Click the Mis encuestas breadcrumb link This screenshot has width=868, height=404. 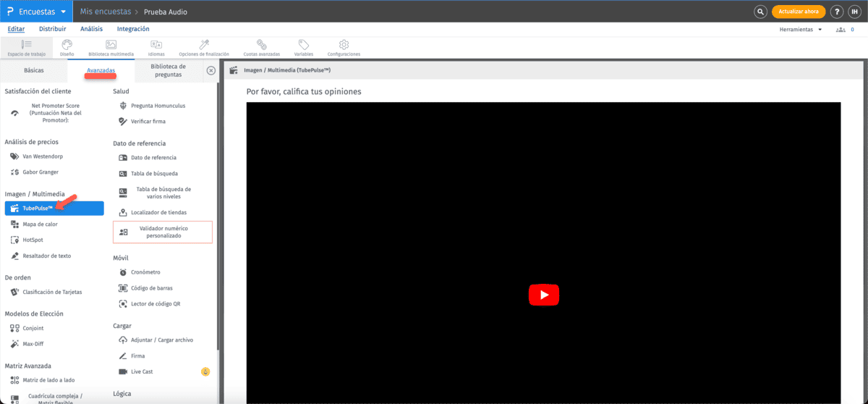[106, 12]
